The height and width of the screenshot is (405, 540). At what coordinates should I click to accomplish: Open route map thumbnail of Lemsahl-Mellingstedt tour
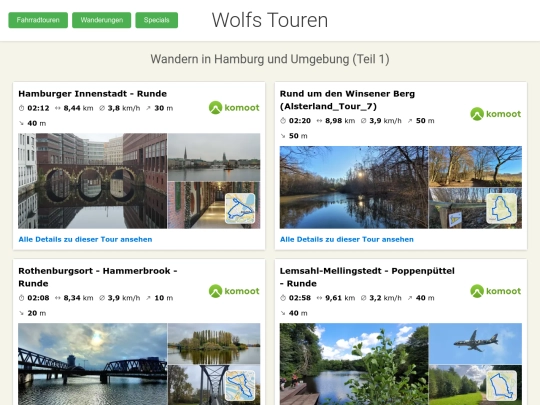tap(501, 385)
